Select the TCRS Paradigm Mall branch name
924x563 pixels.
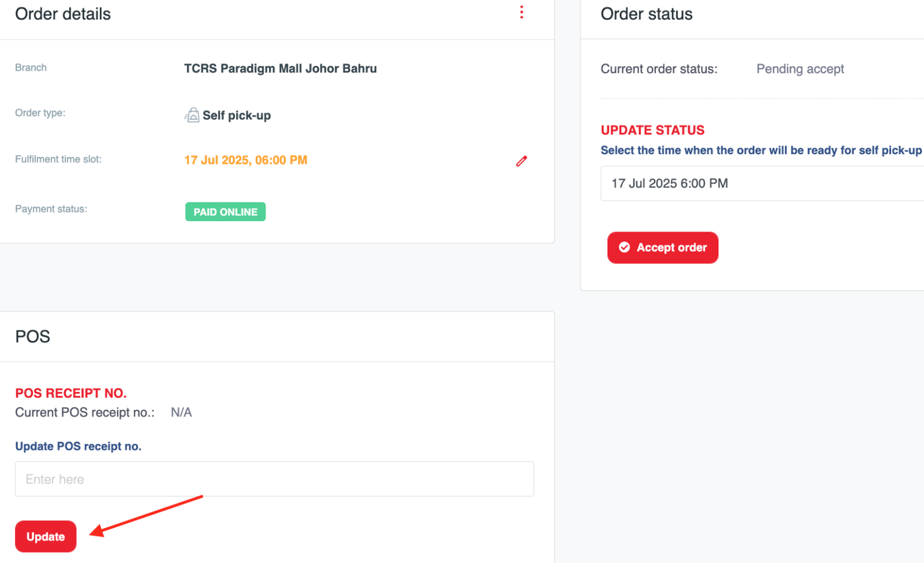coord(280,69)
